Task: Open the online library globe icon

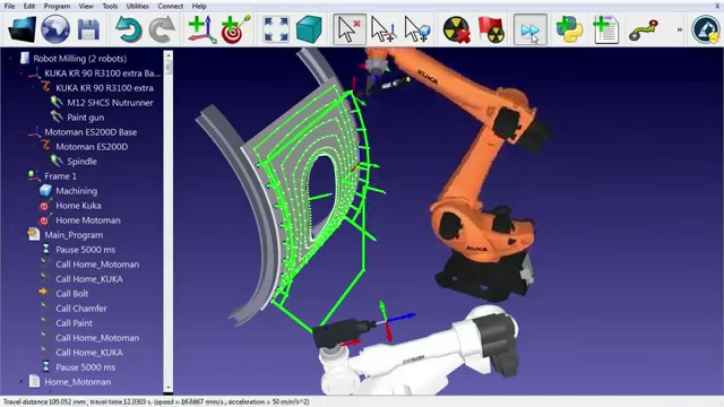Action: click(x=55, y=29)
